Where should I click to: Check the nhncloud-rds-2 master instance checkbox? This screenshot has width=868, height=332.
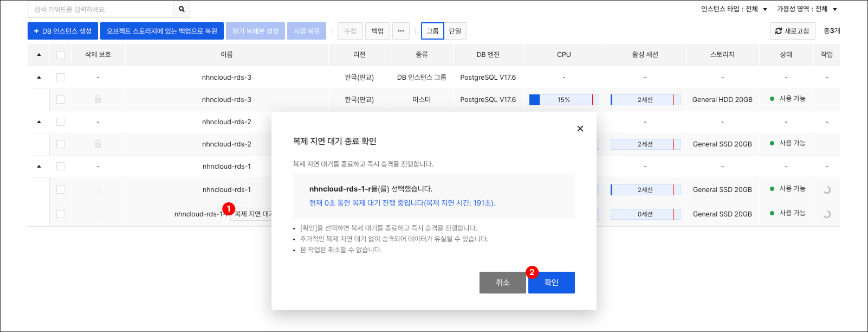point(60,144)
